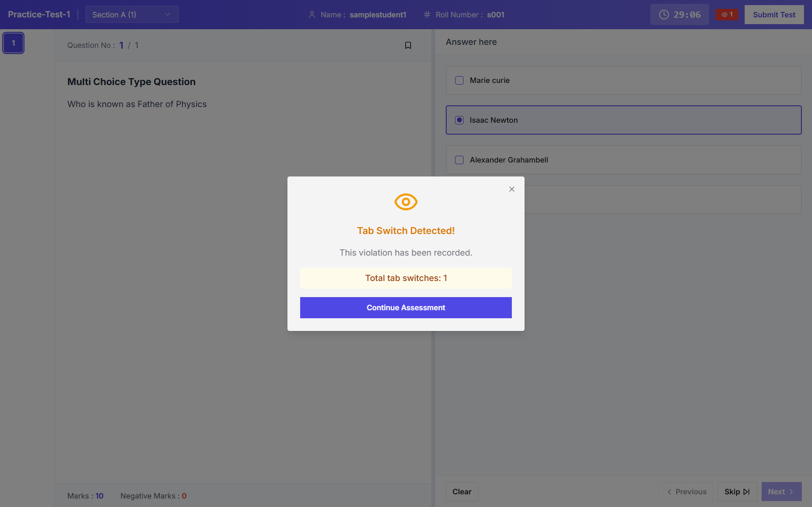Clear the selected answer
The width and height of the screenshot is (812, 507).
pos(461,492)
